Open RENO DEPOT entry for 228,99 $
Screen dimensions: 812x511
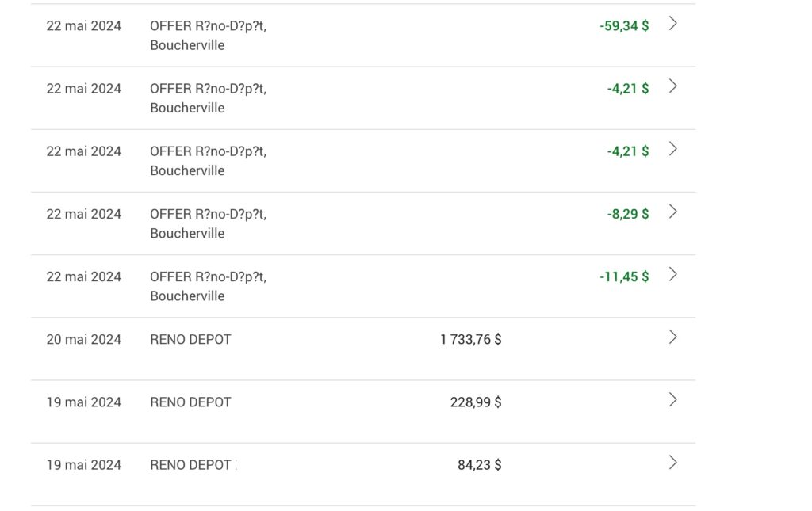(x=190, y=402)
